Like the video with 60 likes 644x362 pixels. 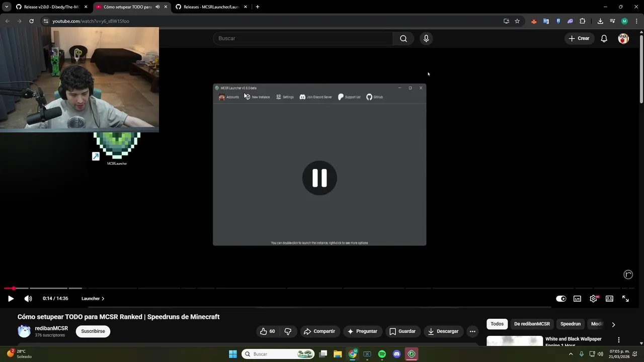coord(267,331)
